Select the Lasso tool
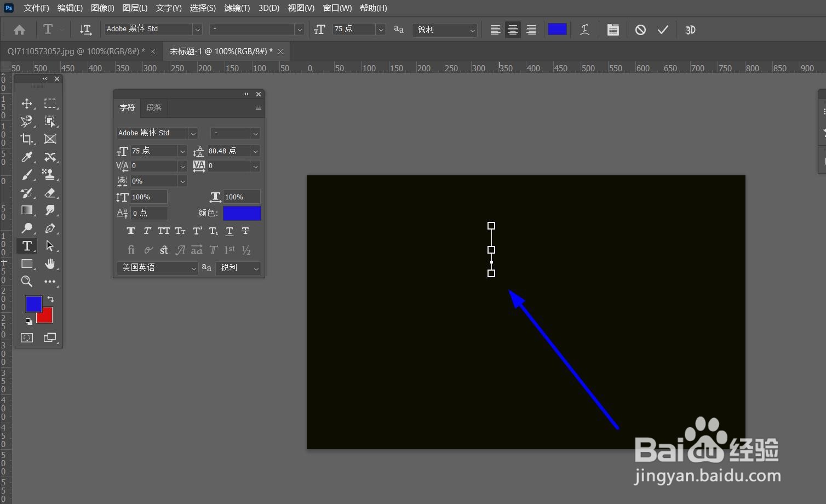 pyautogui.click(x=27, y=121)
